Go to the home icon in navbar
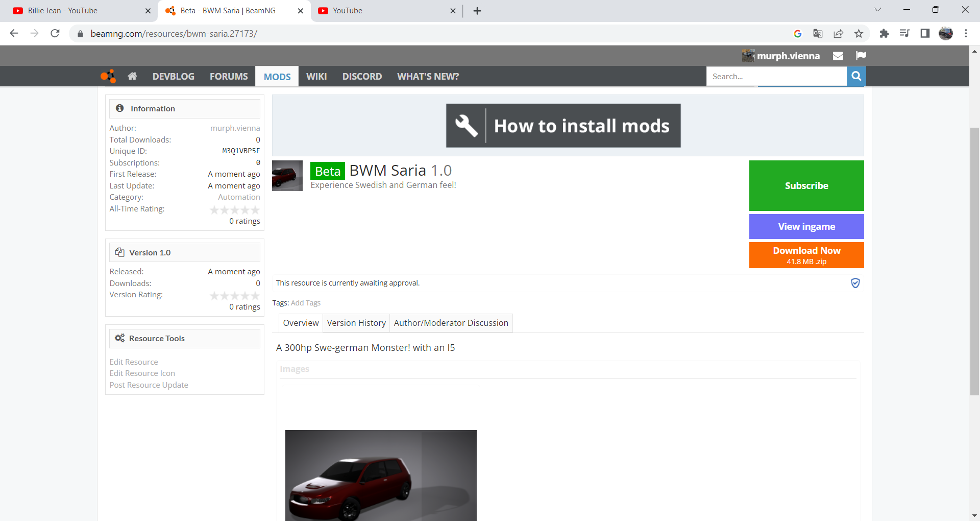 [x=132, y=76]
